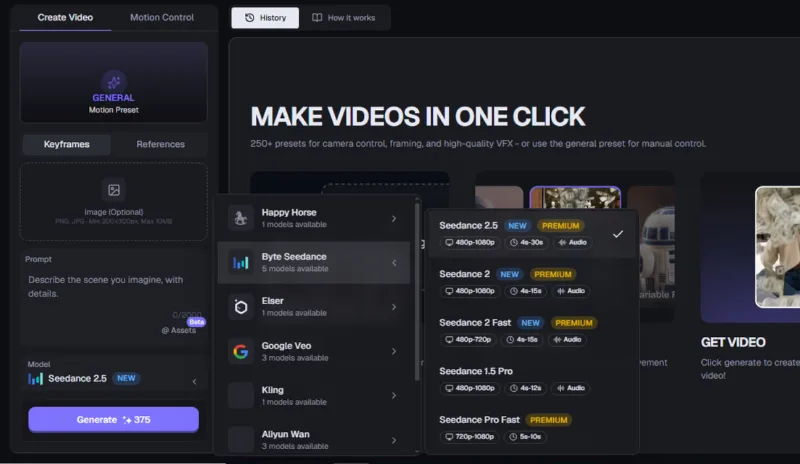
Task: Click the Kling chevron arrow
Action: [394, 396]
